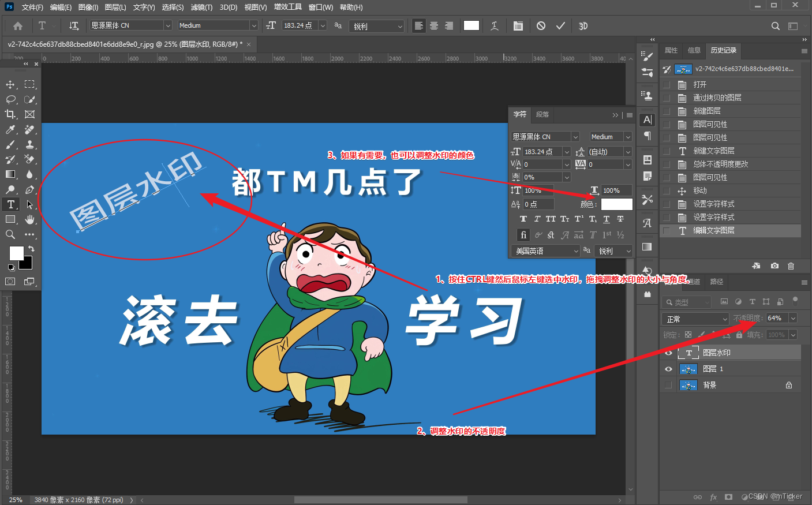Open layer opacity 64% dropdown arrow
Viewport: 812px width, 505px height.
click(x=793, y=318)
